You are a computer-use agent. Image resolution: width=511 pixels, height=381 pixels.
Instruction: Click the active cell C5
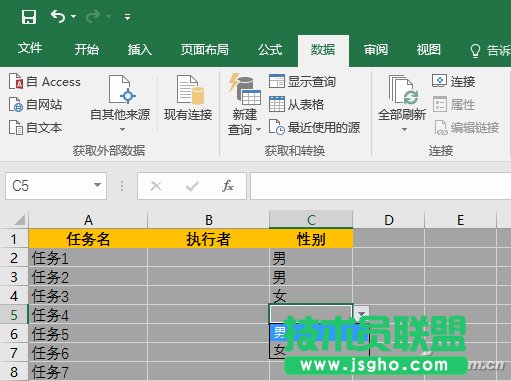click(311, 314)
